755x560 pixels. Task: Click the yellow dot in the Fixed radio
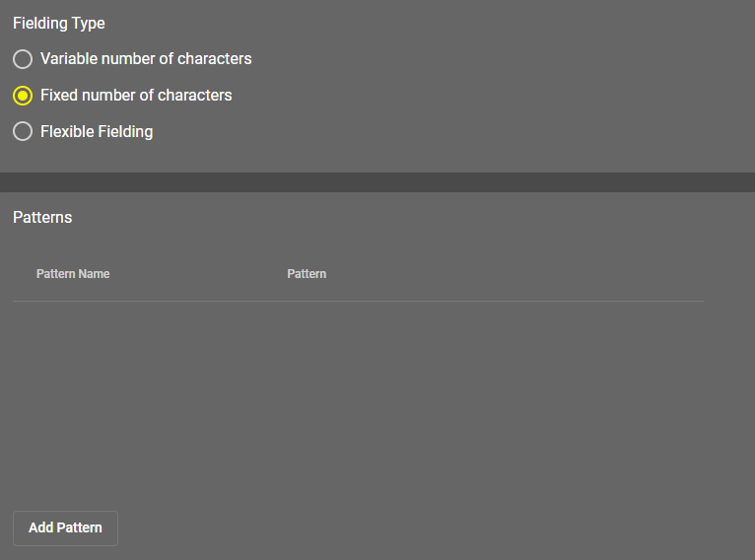click(23, 96)
